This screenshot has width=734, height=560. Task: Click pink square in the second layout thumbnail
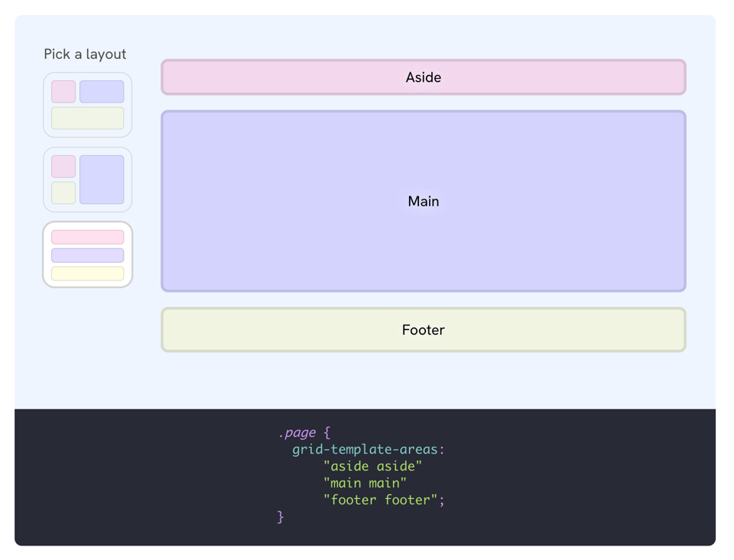coord(63,167)
